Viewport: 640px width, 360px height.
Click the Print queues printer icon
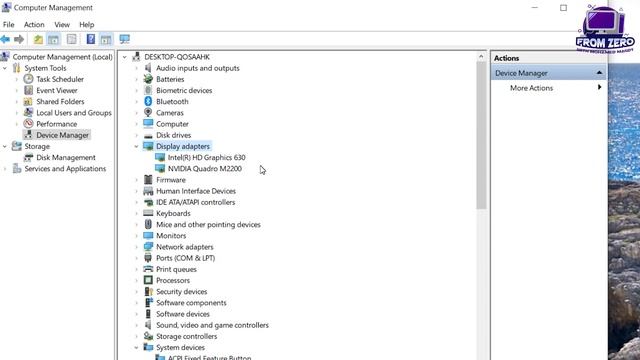click(148, 269)
